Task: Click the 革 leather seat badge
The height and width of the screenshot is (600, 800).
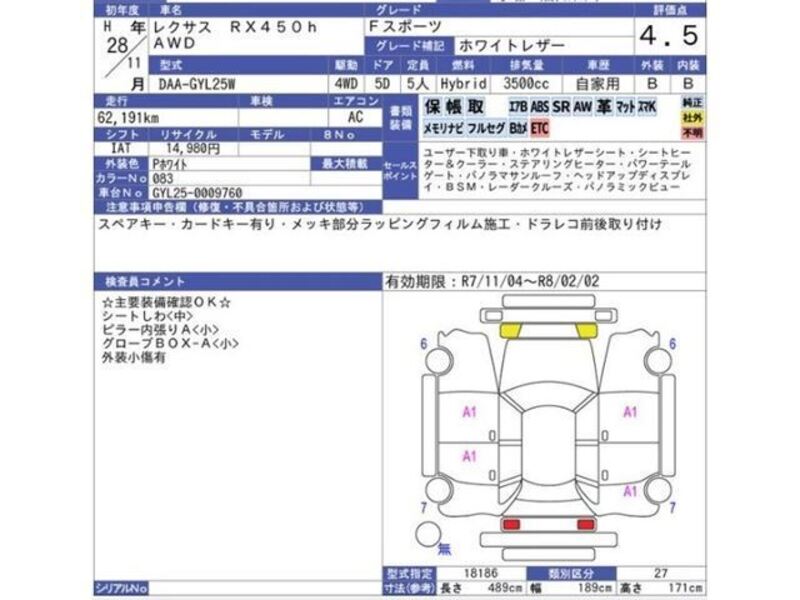Action: (x=603, y=107)
